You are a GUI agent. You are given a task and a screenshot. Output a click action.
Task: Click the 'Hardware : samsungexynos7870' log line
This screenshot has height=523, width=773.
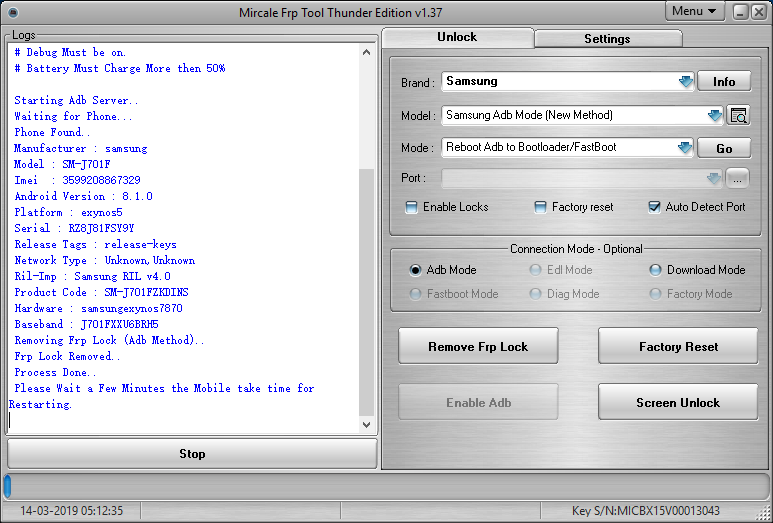click(x=98, y=308)
